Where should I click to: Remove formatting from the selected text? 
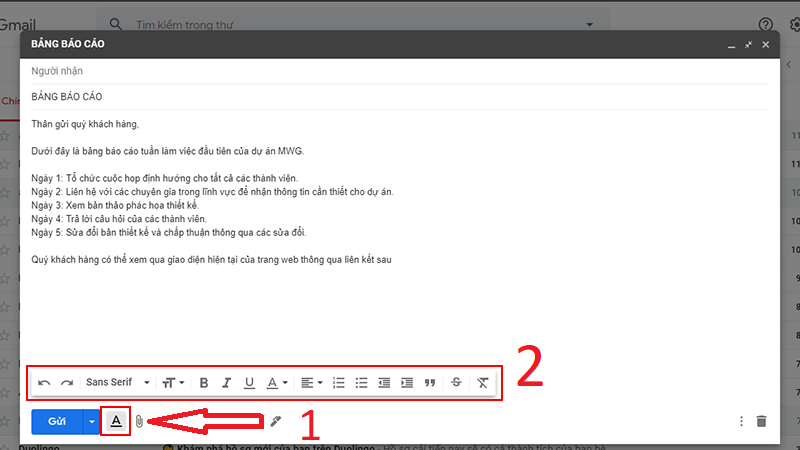click(482, 383)
